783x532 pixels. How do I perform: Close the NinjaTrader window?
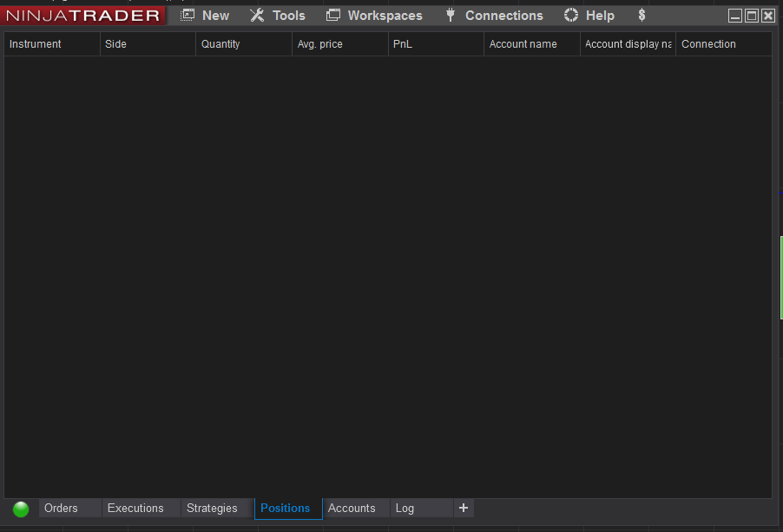point(768,16)
